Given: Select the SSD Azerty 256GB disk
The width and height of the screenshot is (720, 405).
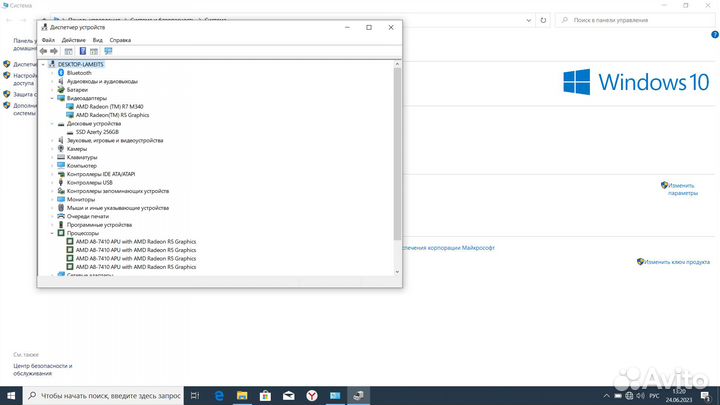Looking at the screenshot, I should pos(97,131).
